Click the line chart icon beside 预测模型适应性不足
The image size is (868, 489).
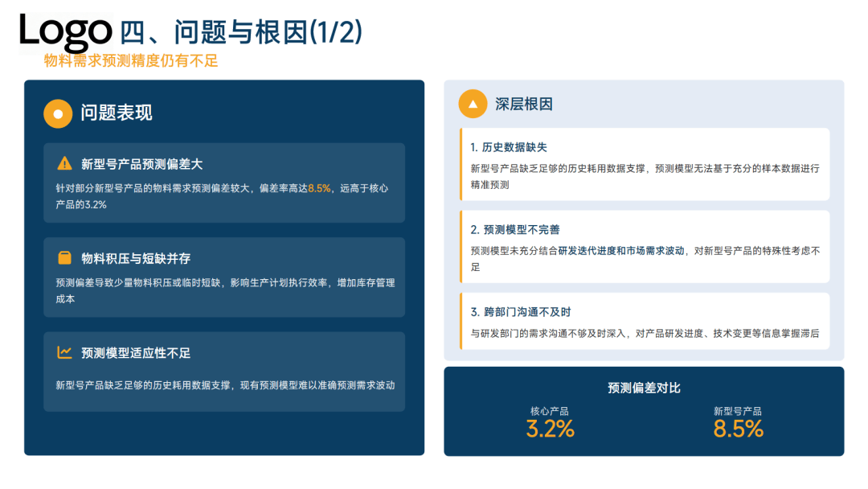pyautogui.click(x=64, y=352)
